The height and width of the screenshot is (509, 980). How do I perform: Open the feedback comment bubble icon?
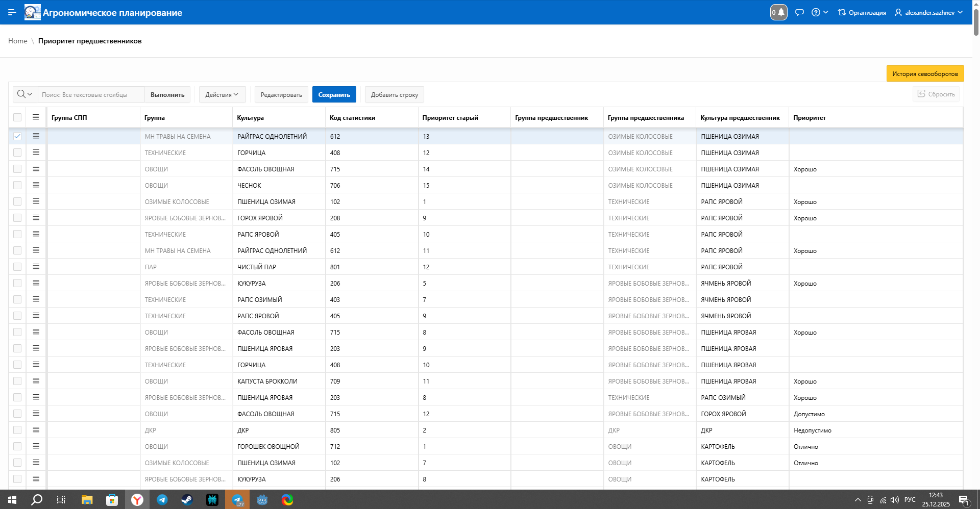click(x=799, y=12)
